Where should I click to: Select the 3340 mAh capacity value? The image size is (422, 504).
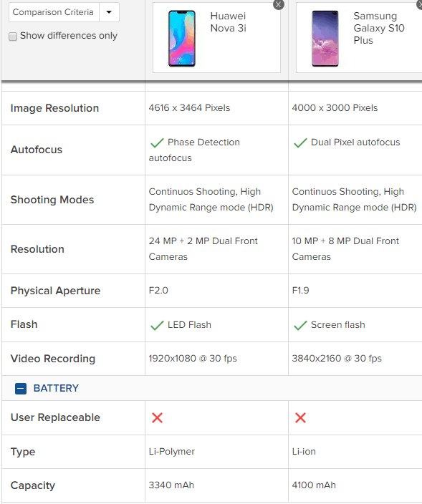tap(171, 485)
